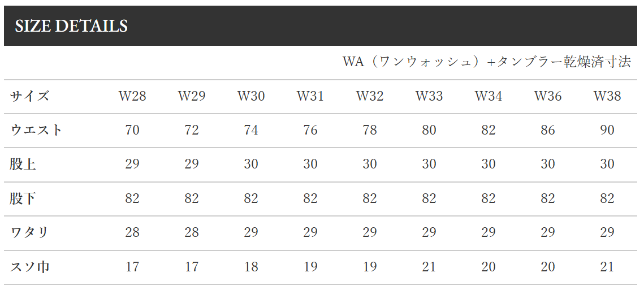This screenshot has width=644, height=290.
Task: Click the W29 column header
Action: click(x=192, y=96)
